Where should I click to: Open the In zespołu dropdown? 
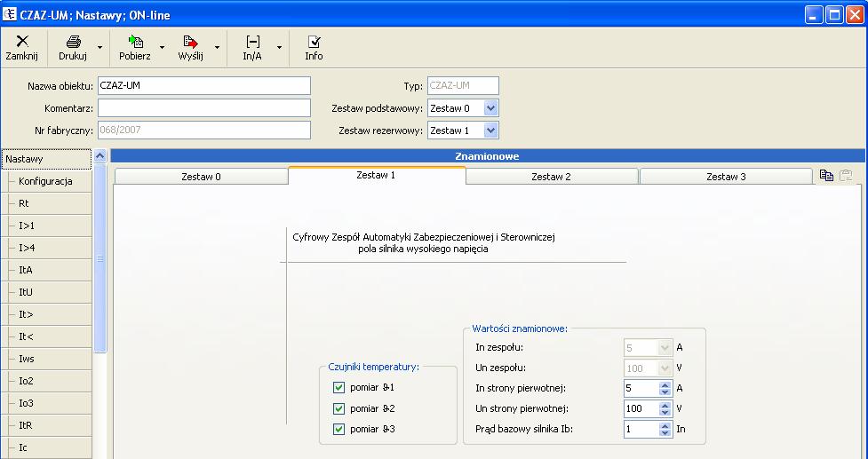(x=665, y=348)
